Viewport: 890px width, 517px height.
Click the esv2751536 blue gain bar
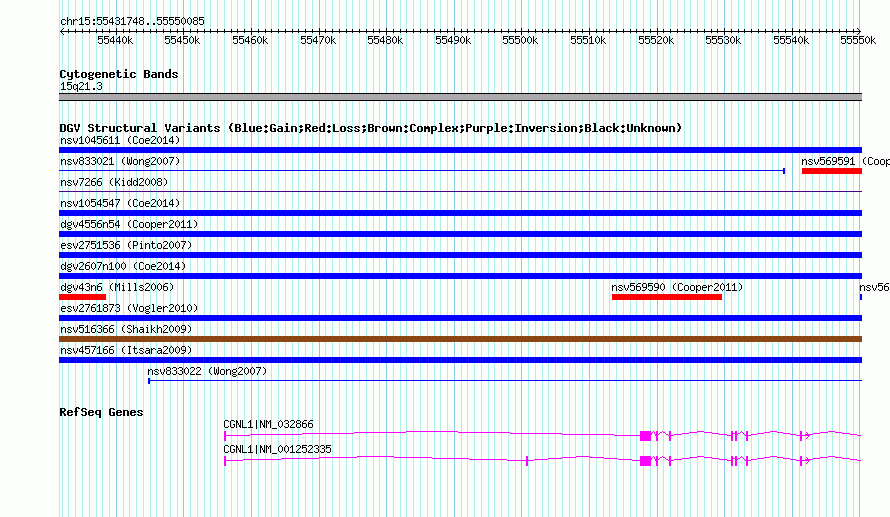click(460, 255)
